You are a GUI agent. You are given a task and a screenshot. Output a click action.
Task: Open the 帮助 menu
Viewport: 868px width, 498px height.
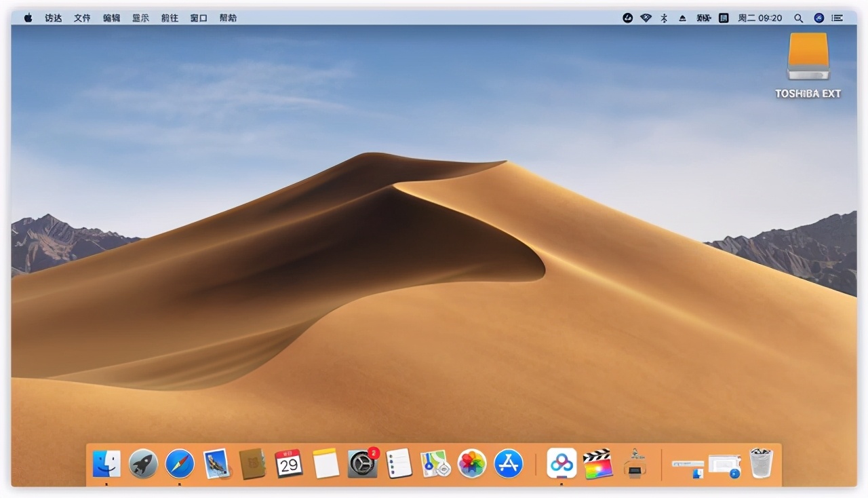tap(228, 18)
